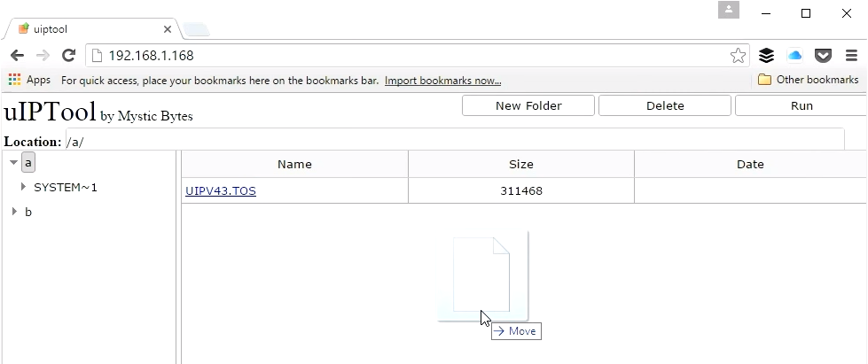
Task: Open the Chrome hamburger menu
Action: 851,55
